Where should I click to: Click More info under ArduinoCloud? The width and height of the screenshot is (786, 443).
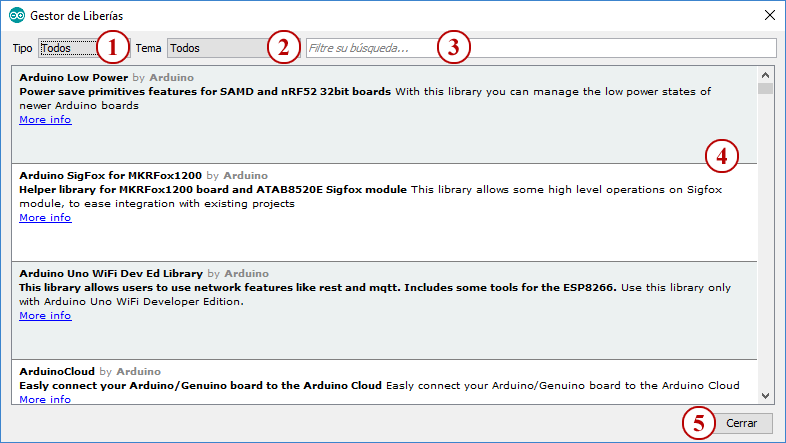(x=45, y=399)
